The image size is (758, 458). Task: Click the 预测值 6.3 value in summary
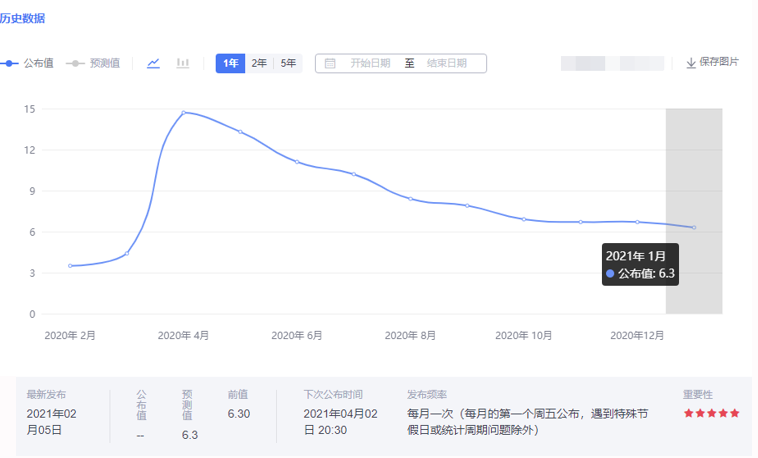pos(190,435)
